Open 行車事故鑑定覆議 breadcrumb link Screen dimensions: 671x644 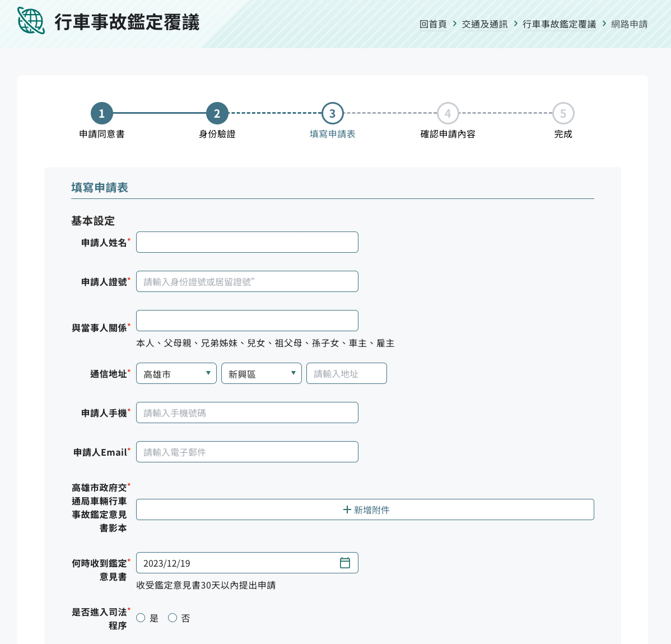559,24
